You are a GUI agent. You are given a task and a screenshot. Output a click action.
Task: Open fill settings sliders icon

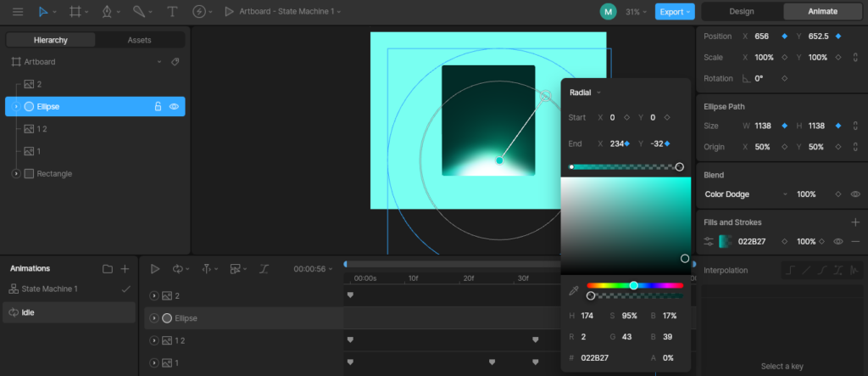coord(709,241)
